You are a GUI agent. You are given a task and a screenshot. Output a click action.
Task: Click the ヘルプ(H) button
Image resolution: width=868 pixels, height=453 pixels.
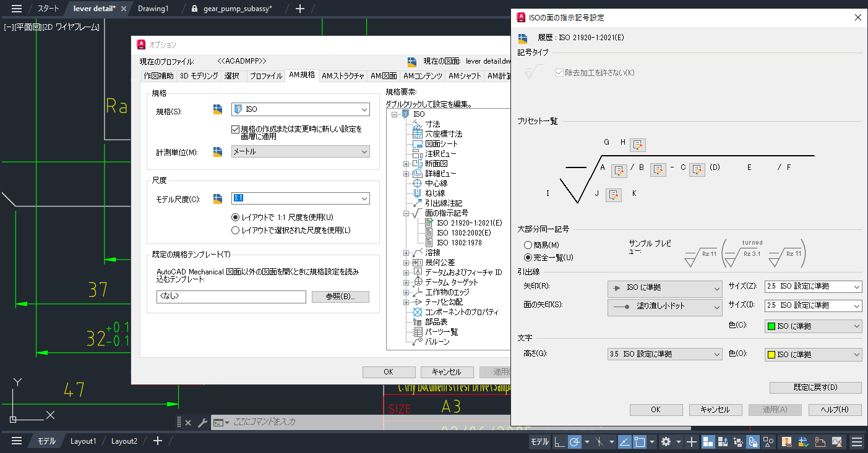pos(835,410)
